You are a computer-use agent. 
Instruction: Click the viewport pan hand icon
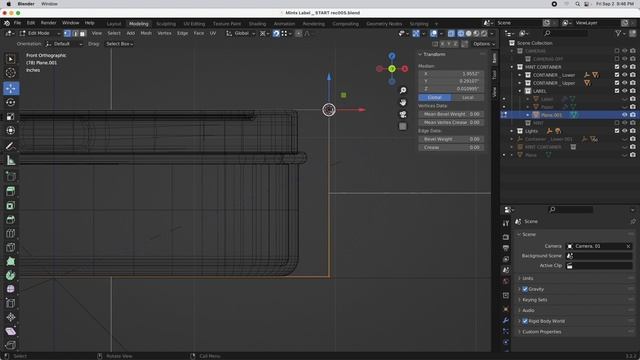coord(403,102)
